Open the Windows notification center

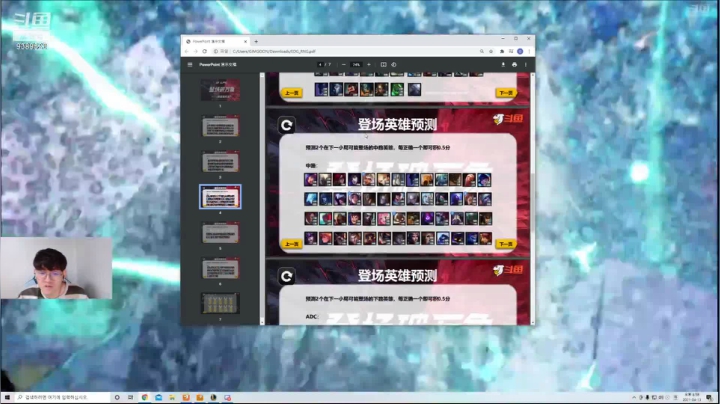[709, 398]
